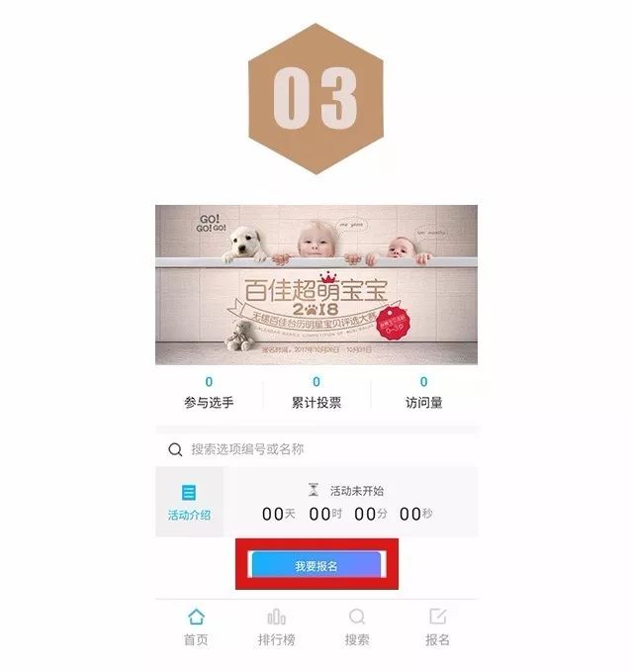Click the 参与选手 counter
The height and width of the screenshot is (672, 633).
(x=209, y=393)
